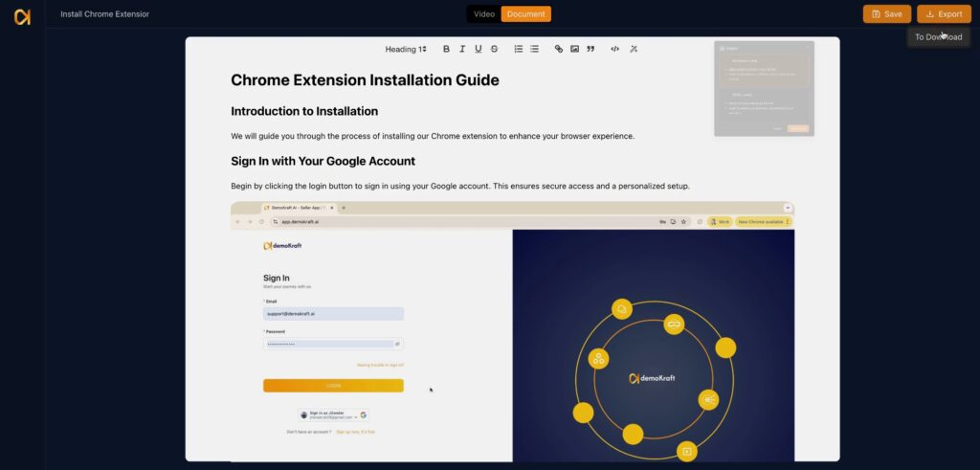
Task: Place cursor in the Chrome Extension Installation Guide heading
Action: point(365,80)
